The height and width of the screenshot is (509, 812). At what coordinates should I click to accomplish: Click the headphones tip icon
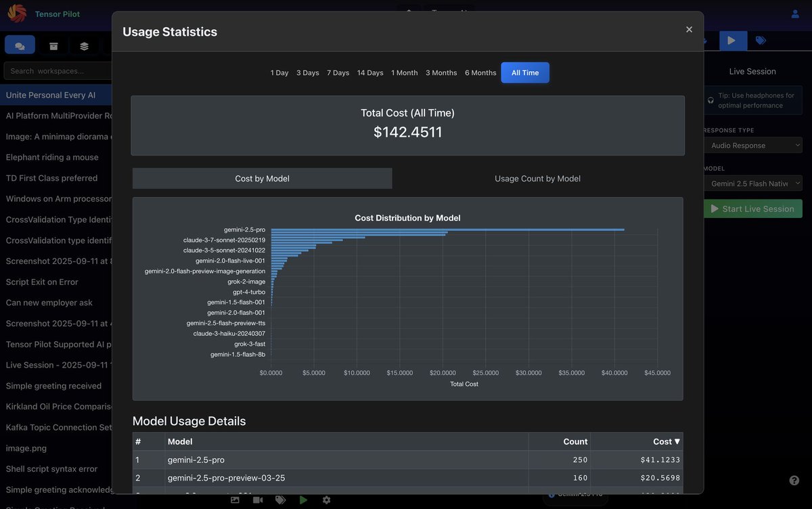click(710, 100)
